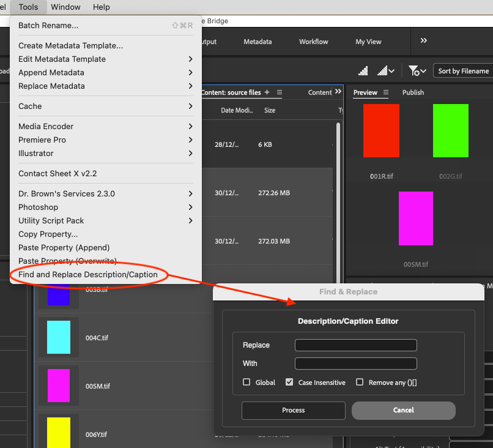The height and width of the screenshot is (448, 493).
Task: Click the Cancel button
Action: (403, 410)
